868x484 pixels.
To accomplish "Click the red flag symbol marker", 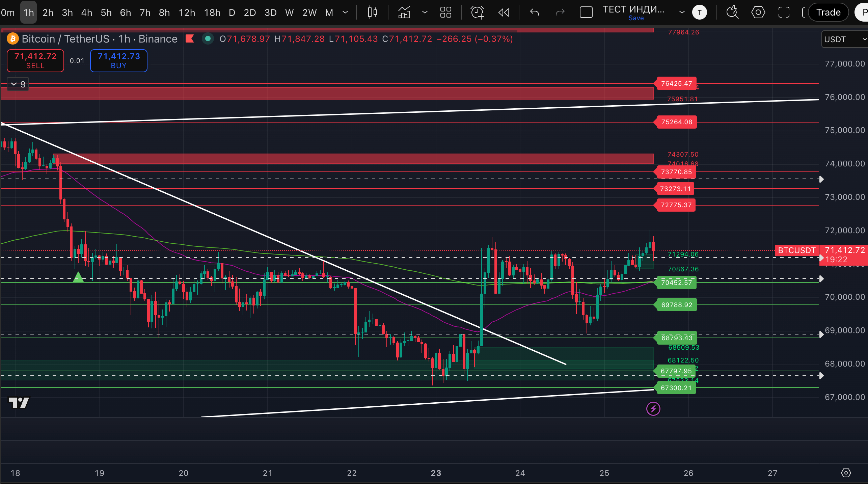I will (190, 39).
